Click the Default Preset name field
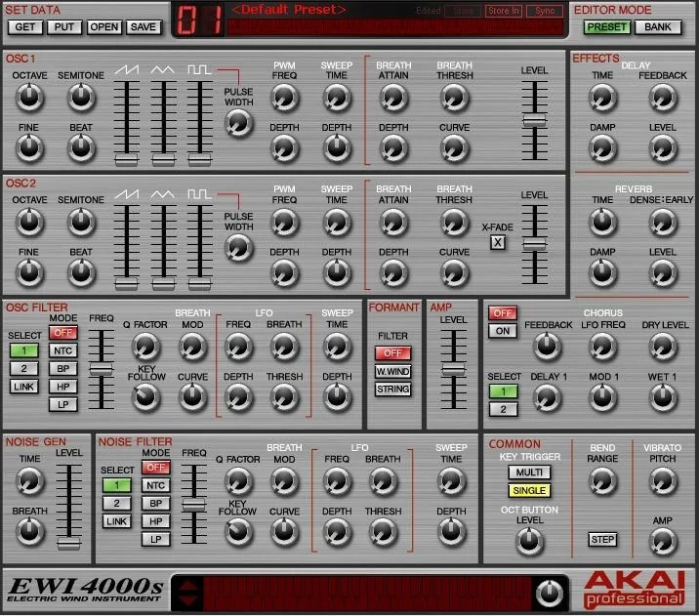 point(289,10)
